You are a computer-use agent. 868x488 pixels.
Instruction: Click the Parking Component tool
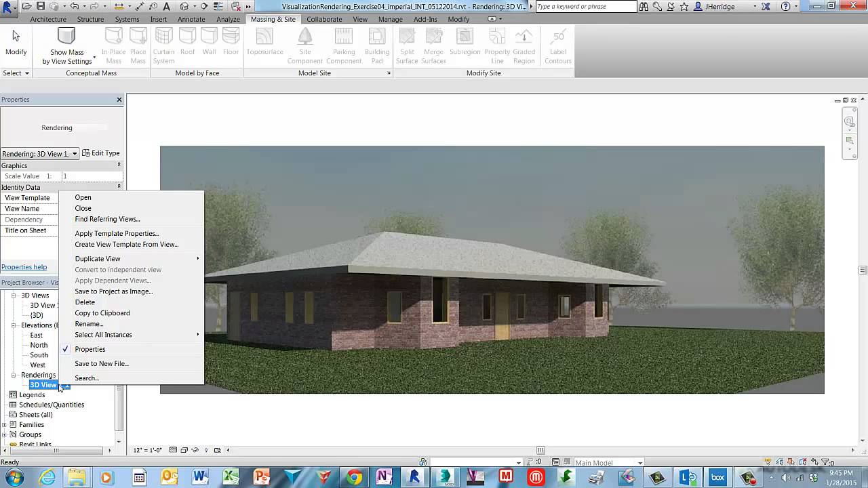(x=344, y=46)
